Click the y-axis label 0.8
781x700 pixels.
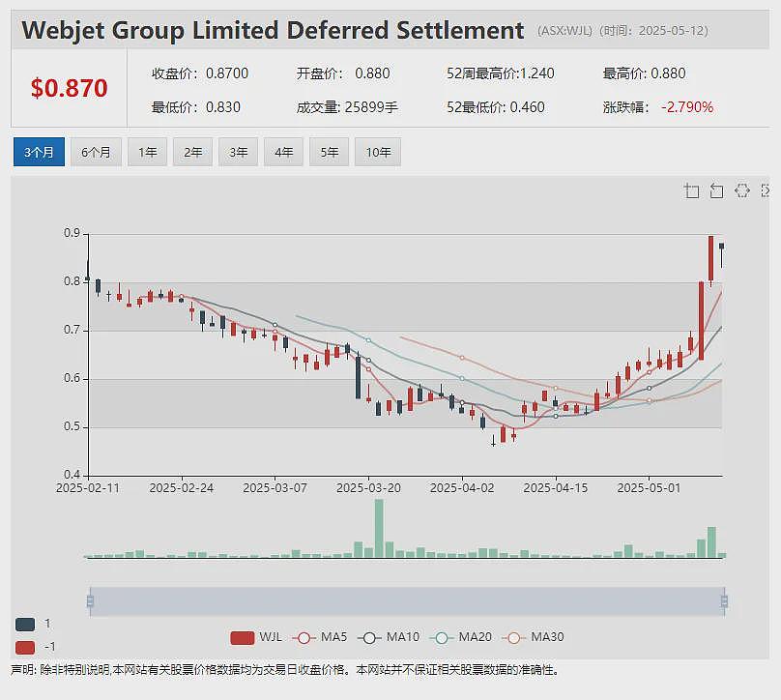(72, 281)
